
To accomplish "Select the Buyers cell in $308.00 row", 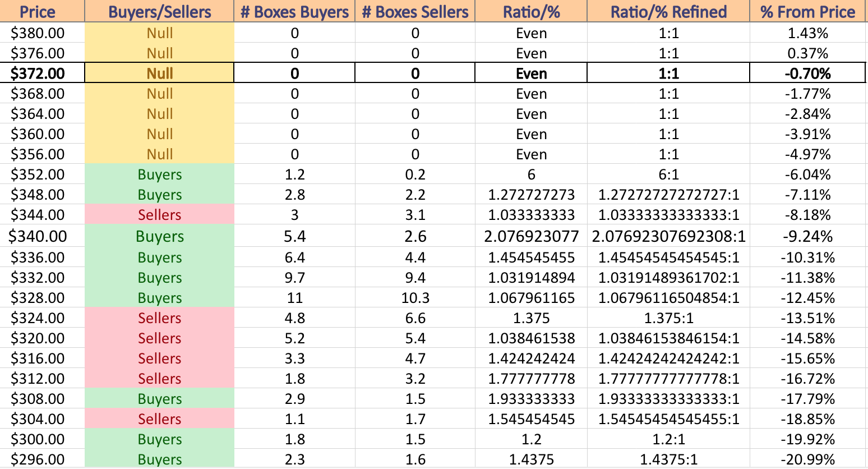I will (159, 399).
